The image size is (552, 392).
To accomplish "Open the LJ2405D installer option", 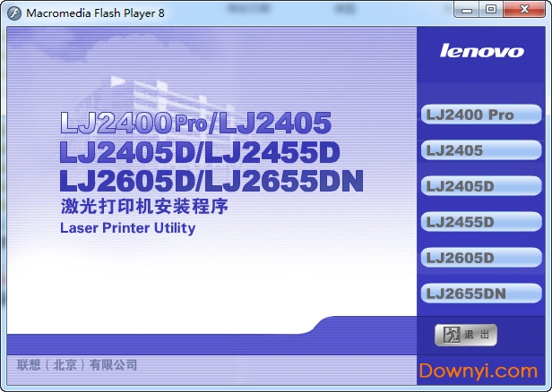I will 481,186.
